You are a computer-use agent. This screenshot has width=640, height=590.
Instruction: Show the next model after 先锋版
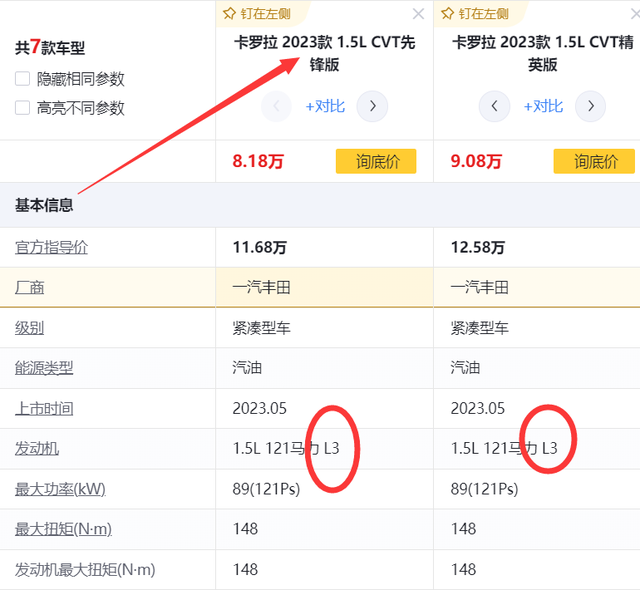click(x=372, y=106)
